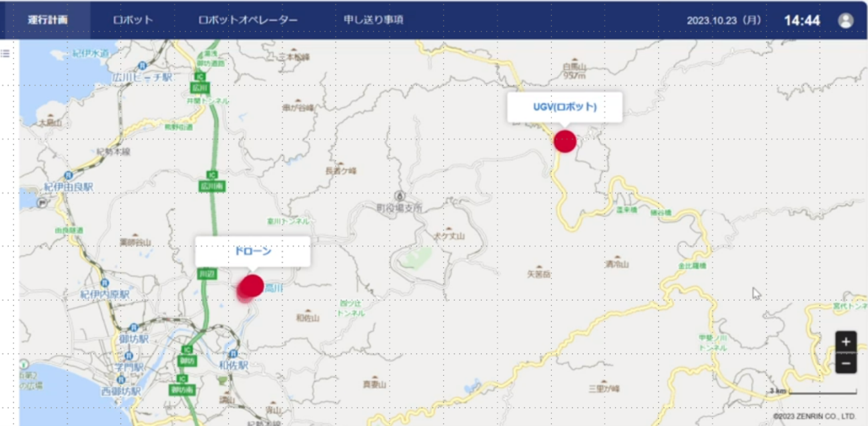
Task: Click the 町役場支所 map label
Action: (x=400, y=208)
